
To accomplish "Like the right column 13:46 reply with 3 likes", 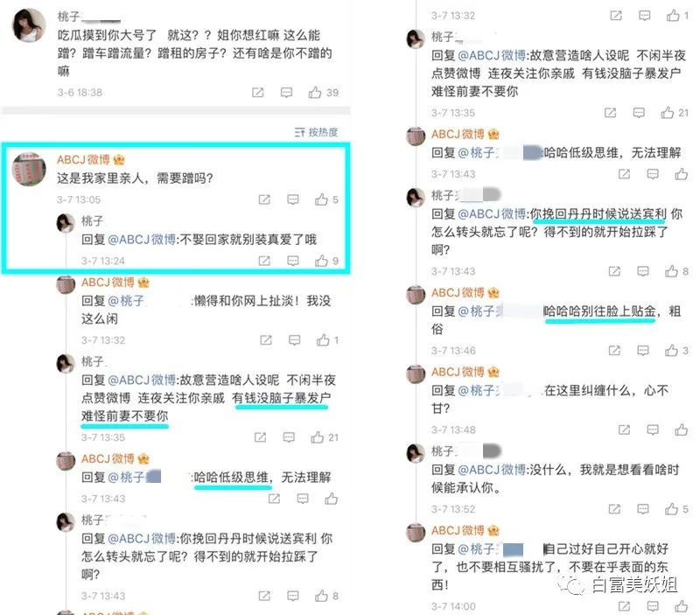I will coord(671,350).
